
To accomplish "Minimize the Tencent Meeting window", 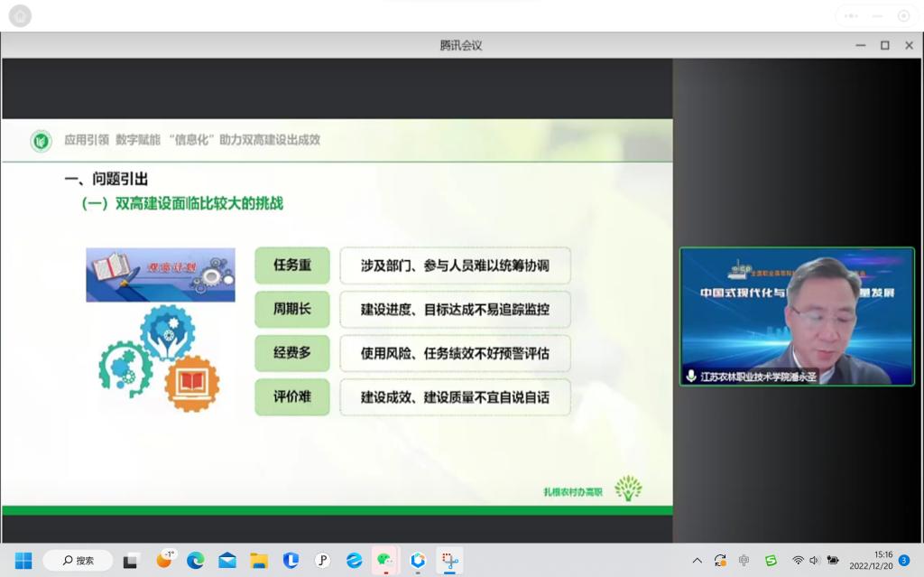I will (x=860, y=45).
